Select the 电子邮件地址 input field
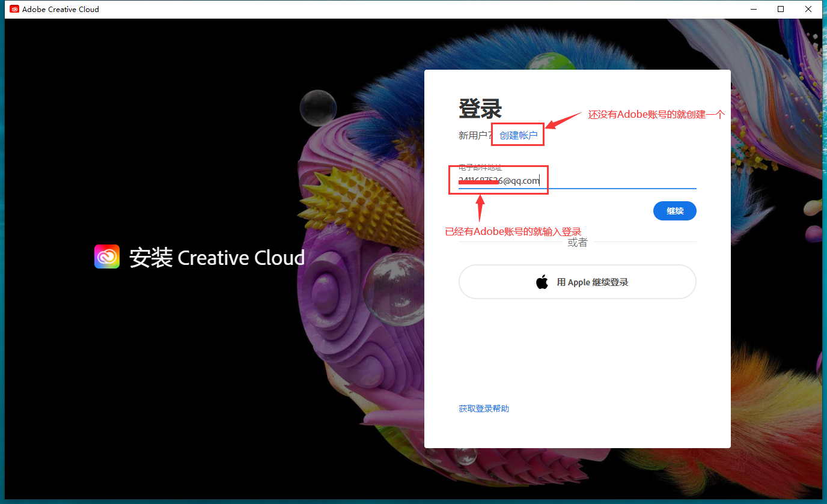827x504 pixels. [577, 180]
